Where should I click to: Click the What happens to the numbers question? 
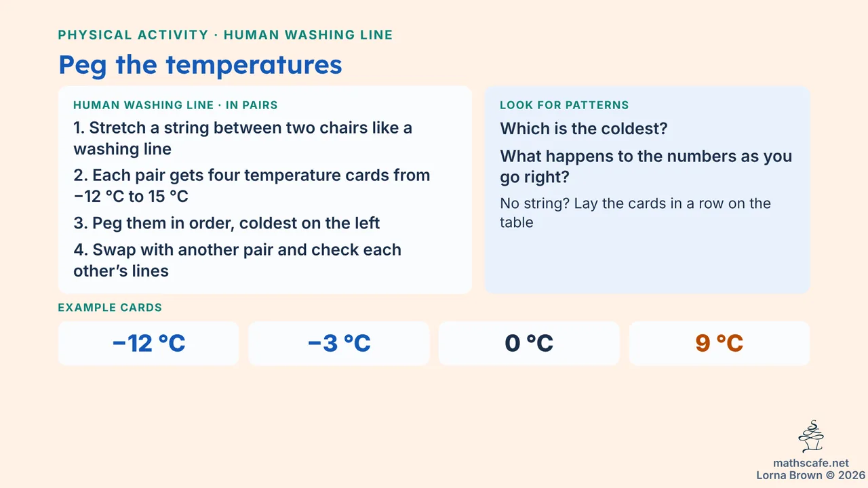click(646, 166)
